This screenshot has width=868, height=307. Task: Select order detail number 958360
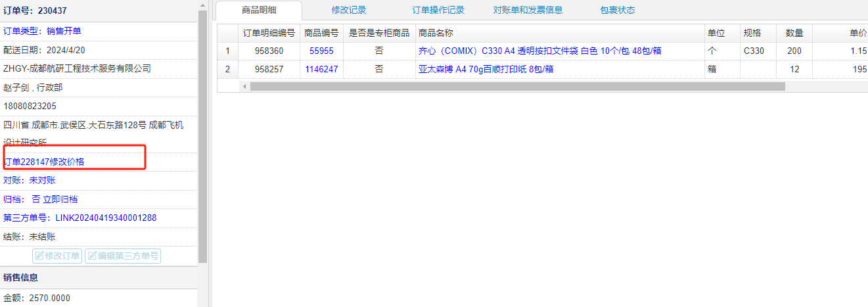269,51
